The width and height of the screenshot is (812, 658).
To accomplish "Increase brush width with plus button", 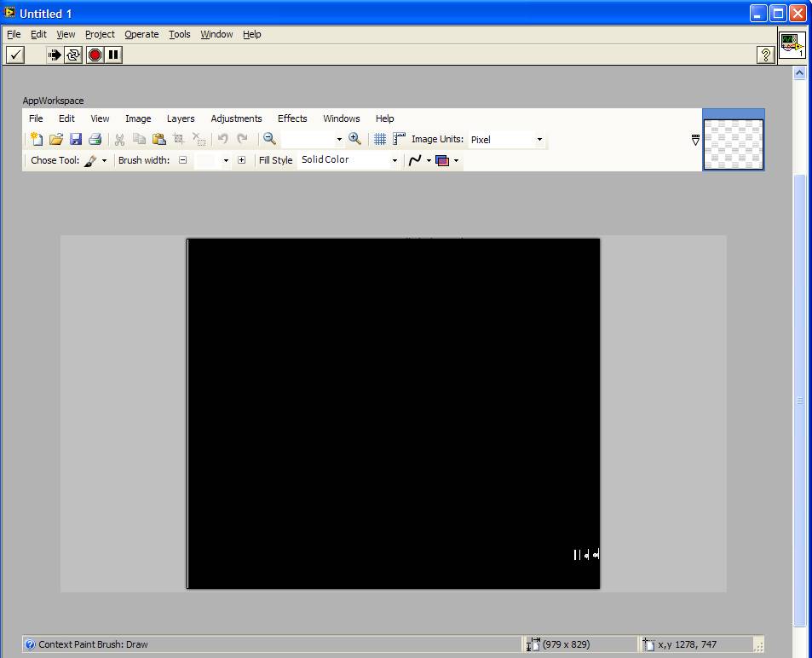I will 241,160.
